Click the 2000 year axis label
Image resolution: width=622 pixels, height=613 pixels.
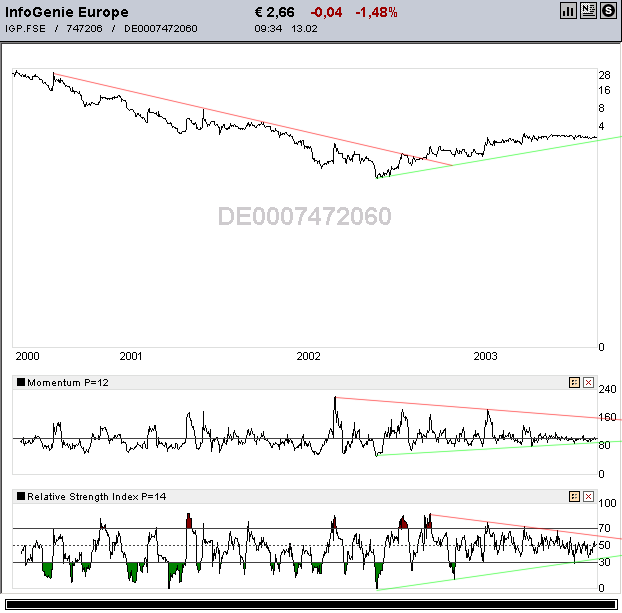pyautogui.click(x=27, y=356)
